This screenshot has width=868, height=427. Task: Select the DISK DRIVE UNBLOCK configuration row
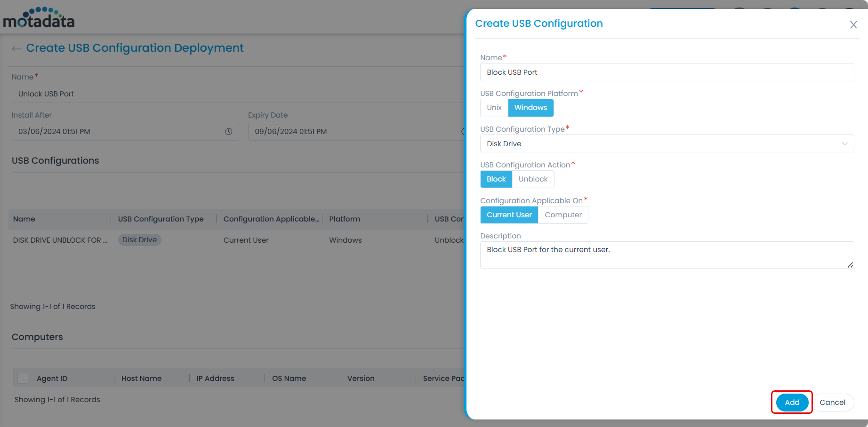(60, 240)
